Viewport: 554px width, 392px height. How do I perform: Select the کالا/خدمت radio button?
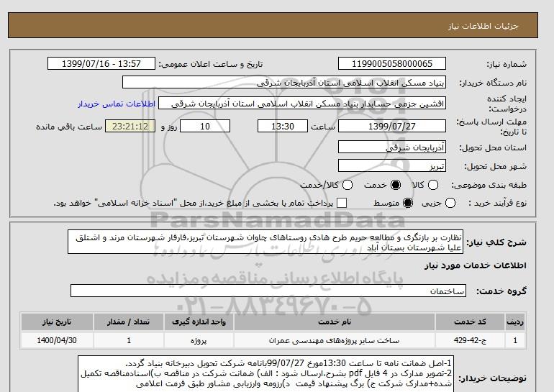[348, 185]
